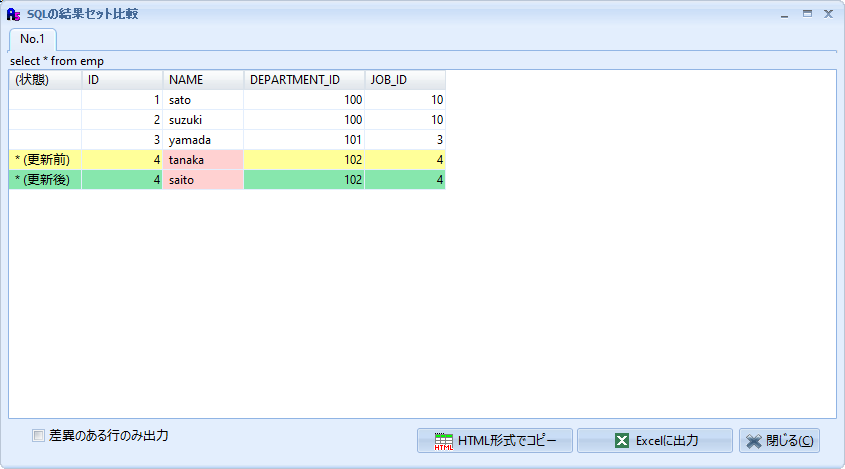
Task: Click DEPARTMENT_ID '102' in tanaka row
Action: pos(304,160)
